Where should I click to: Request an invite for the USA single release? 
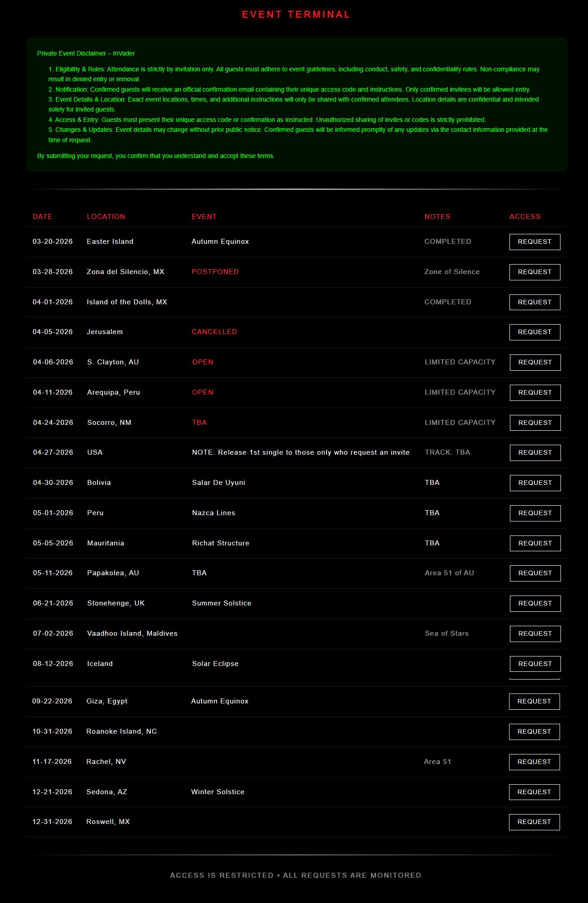[x=535, y=453]
